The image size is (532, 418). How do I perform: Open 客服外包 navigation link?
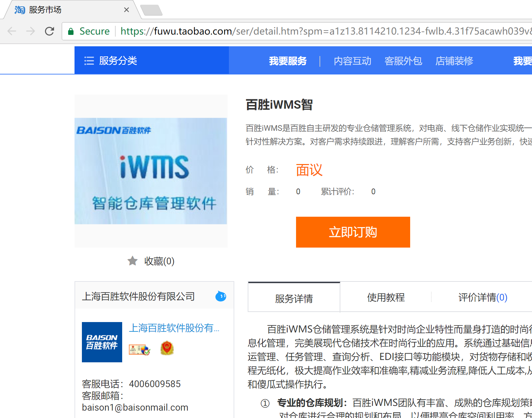click(403, 61)
